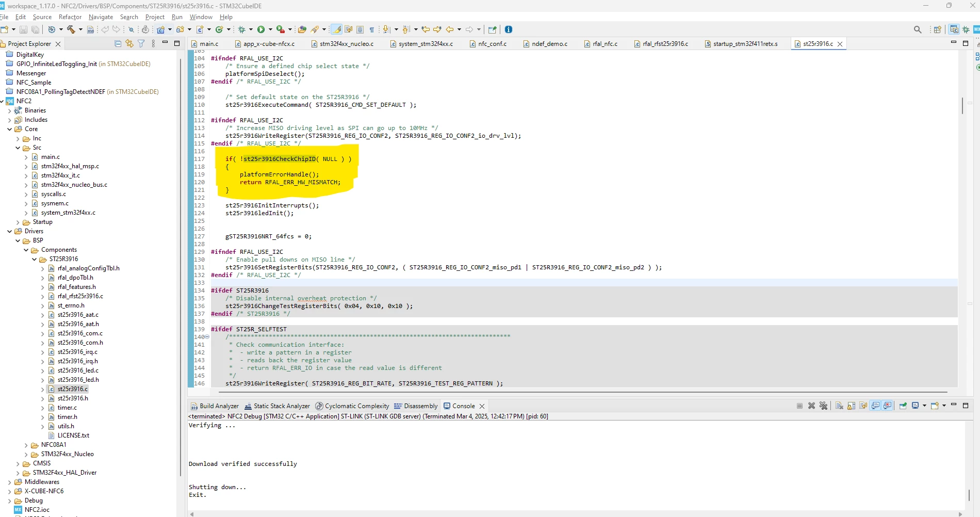The height and width of the screenshot is (517, 980).
Task: Select the NFC_Sample project
Action: pos(34,83)
